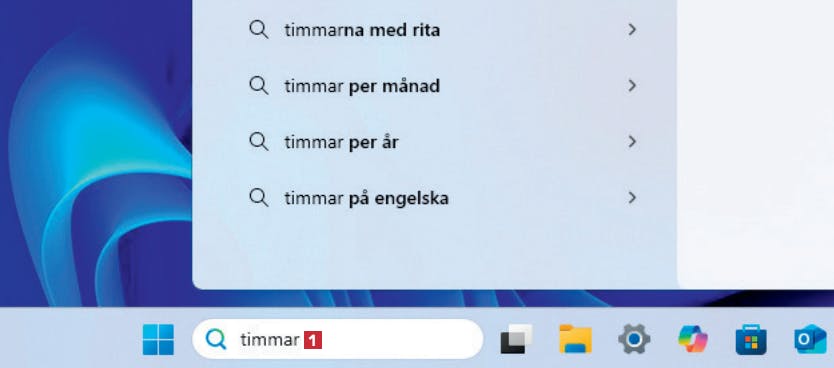Open the Windows Start menu
This screenshot has height=368, width=834.
pyautogui.click(x=158, y=339)
